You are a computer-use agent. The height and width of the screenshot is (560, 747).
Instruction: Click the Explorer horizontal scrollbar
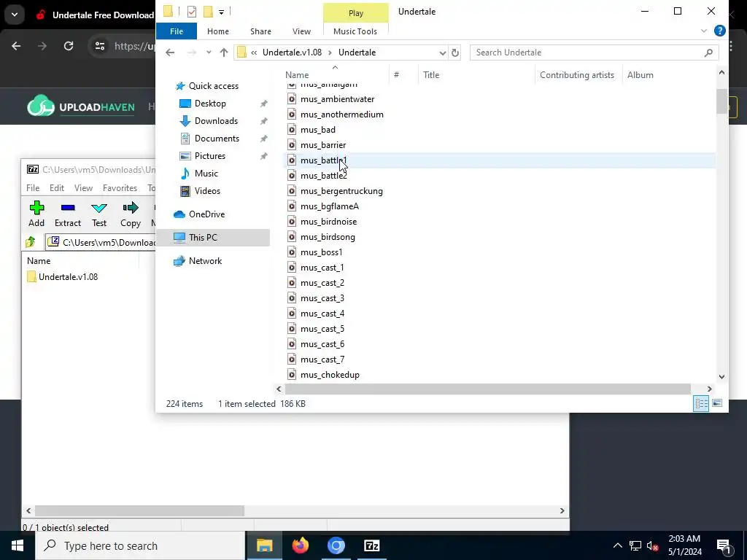coord(488,389)
